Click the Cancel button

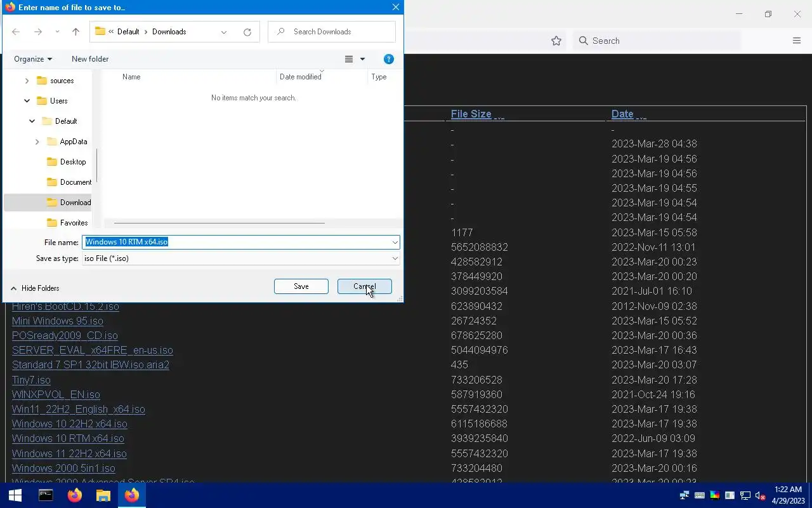click(365, 286)
